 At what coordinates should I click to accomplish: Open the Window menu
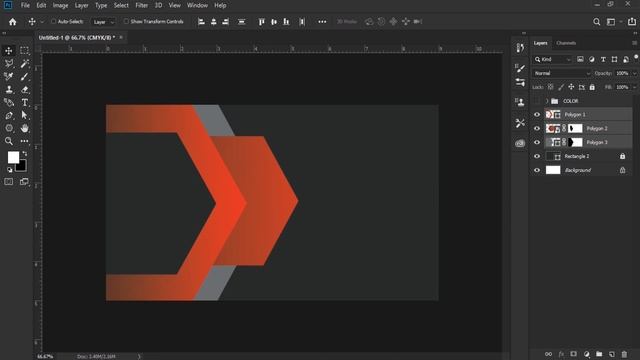pos(197,5)
